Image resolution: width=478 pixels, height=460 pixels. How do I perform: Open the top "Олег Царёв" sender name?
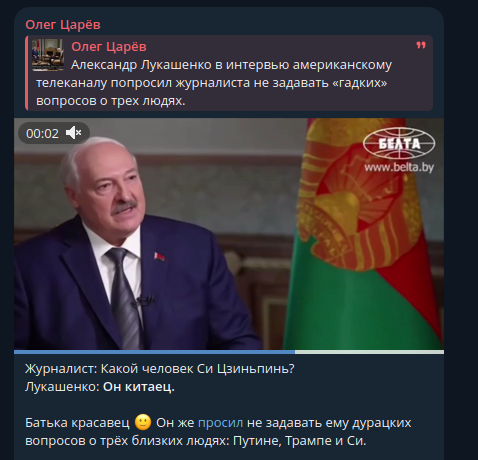pos(63,25)
